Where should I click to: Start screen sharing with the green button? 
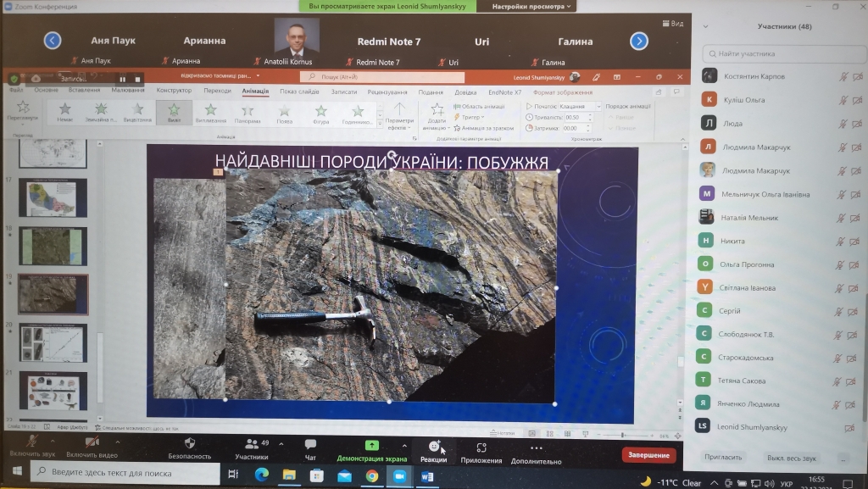click(371, 447)
